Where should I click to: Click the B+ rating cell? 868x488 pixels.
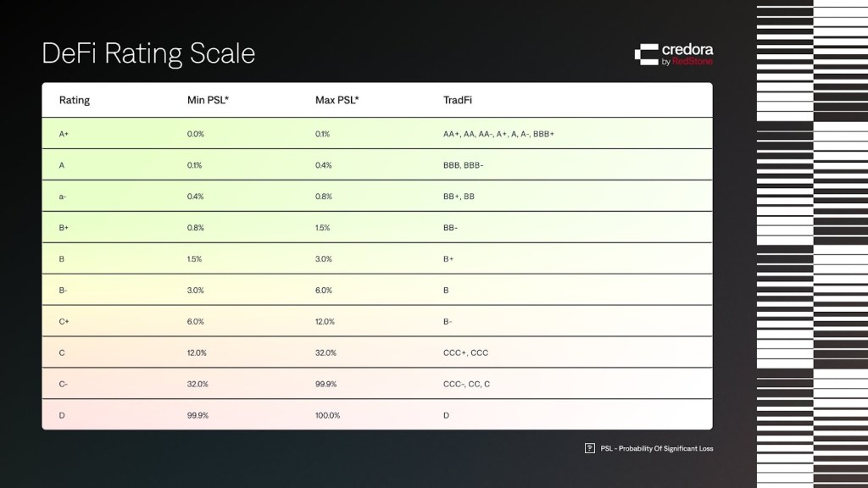pos(64,228)
